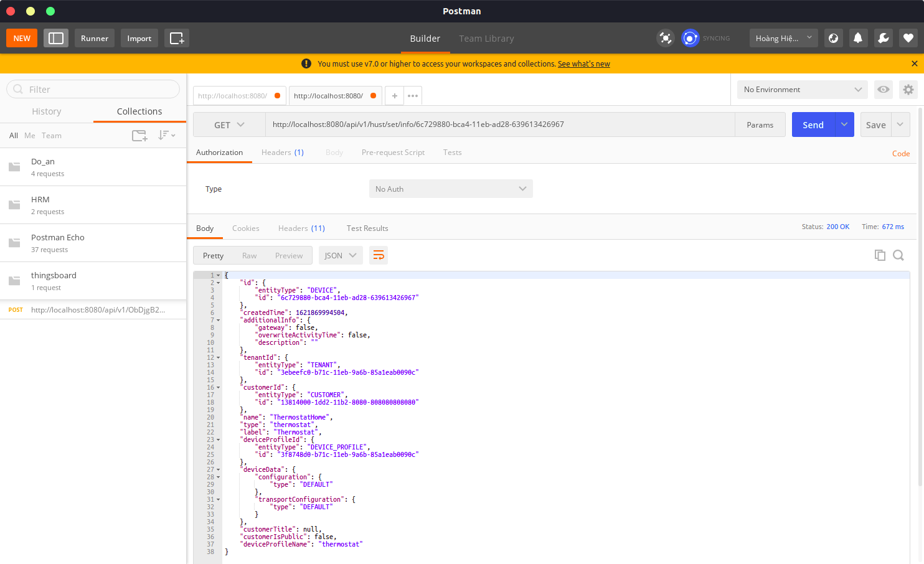The image size is (924, 564).
Task: Open the No Environment dropdown
Action: pyautogui.click(x=801, y=90)
